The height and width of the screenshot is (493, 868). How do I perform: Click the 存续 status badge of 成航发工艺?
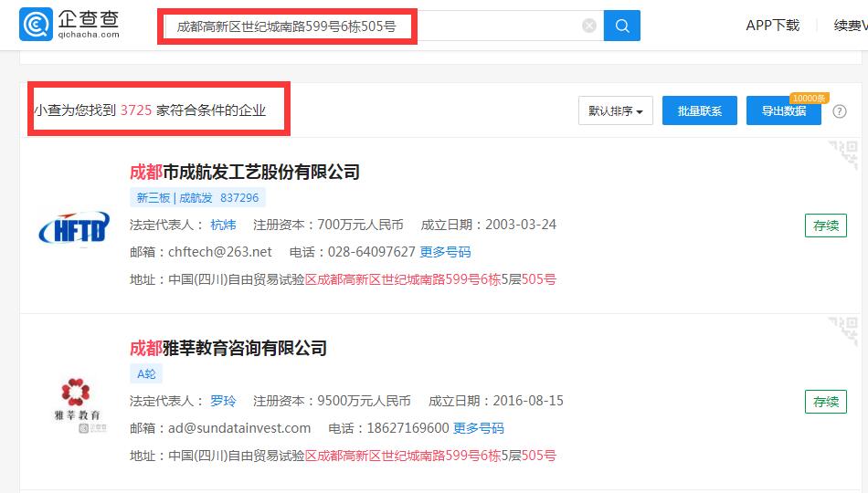coord(825,226)
